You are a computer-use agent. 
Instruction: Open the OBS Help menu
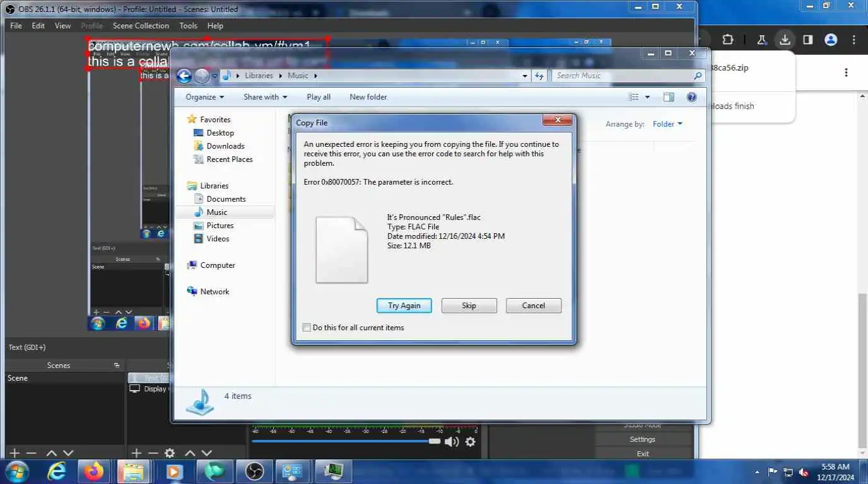[x=215, y=26]
